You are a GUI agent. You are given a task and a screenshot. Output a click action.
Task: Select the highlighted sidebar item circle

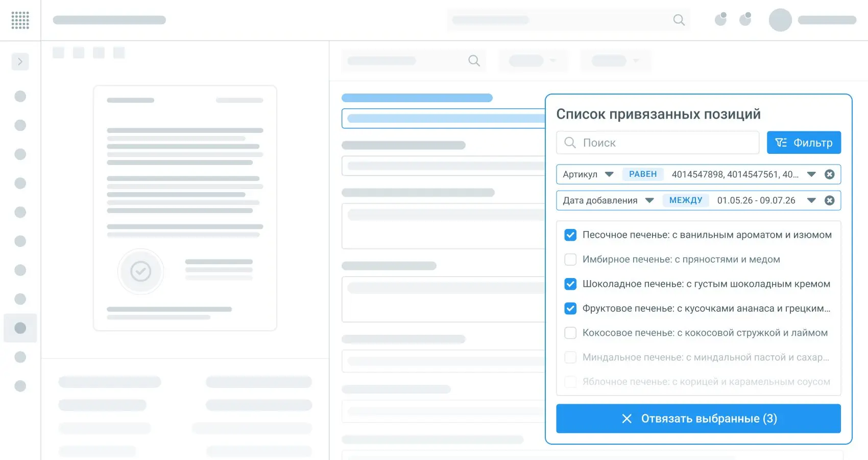20,328
